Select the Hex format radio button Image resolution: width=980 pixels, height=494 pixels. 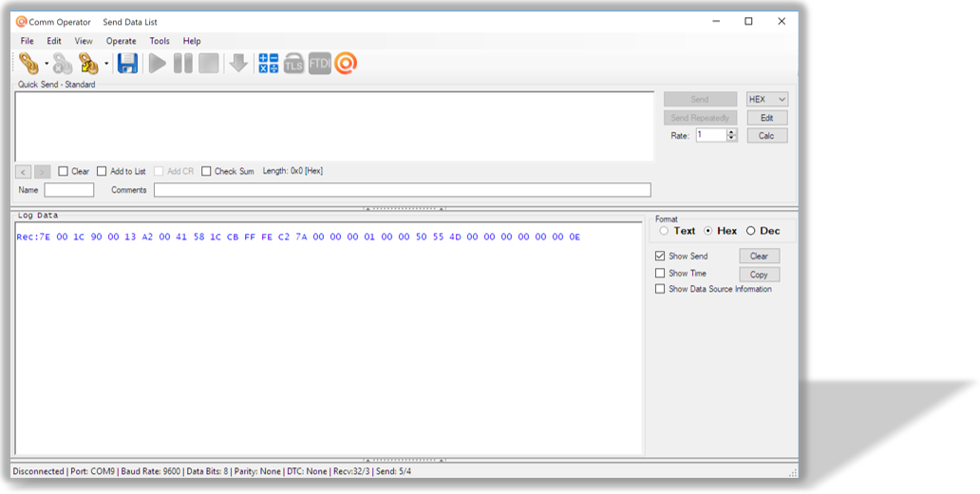(707, 231)
